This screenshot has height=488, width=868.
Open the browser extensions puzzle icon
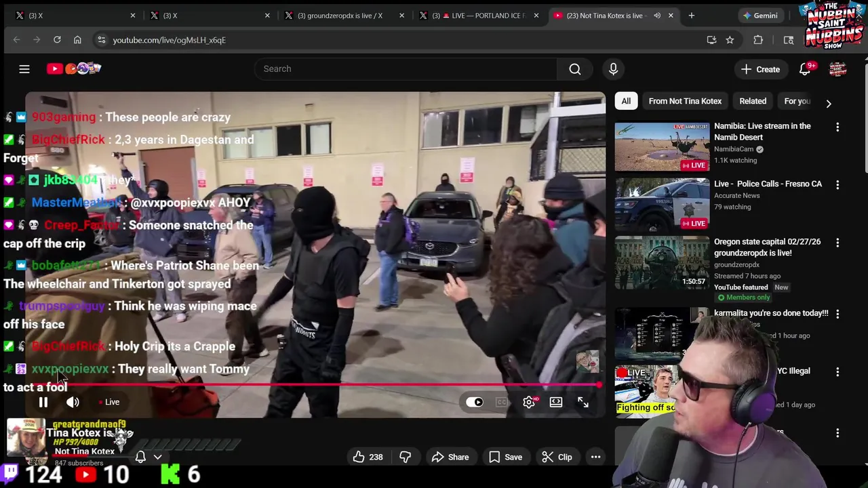pos(758,40)
